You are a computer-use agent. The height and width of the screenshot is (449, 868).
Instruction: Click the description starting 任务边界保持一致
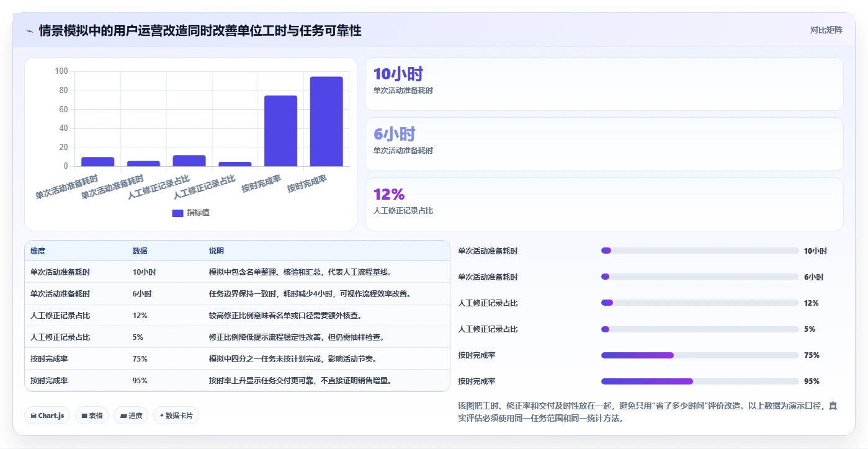click(310, 294)
